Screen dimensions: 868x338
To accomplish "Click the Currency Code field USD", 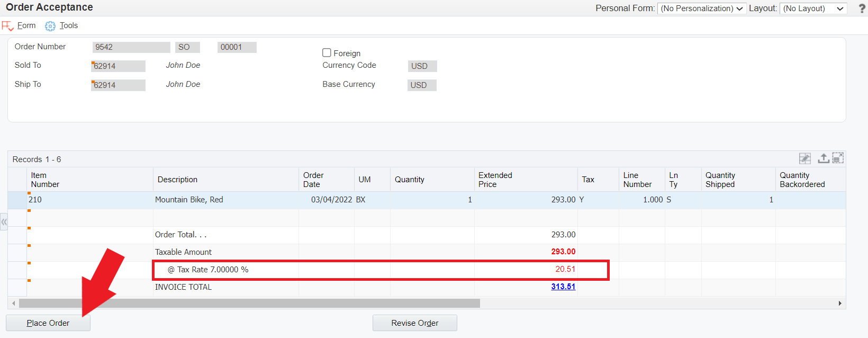I will pos(422,66).
